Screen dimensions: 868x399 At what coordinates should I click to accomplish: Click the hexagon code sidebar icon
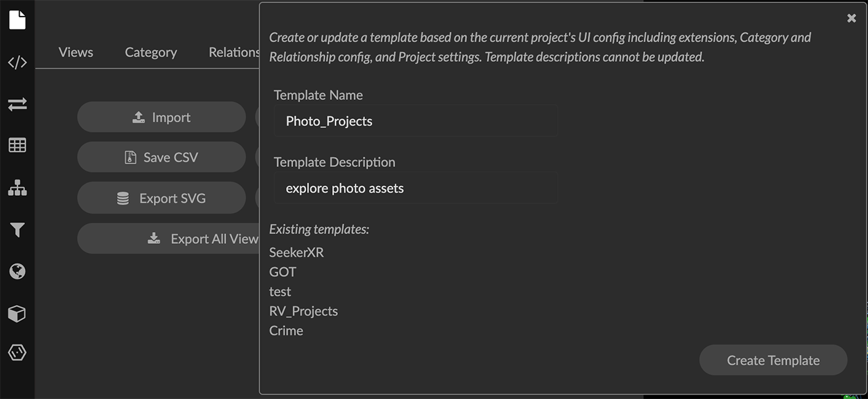[17, 353]
